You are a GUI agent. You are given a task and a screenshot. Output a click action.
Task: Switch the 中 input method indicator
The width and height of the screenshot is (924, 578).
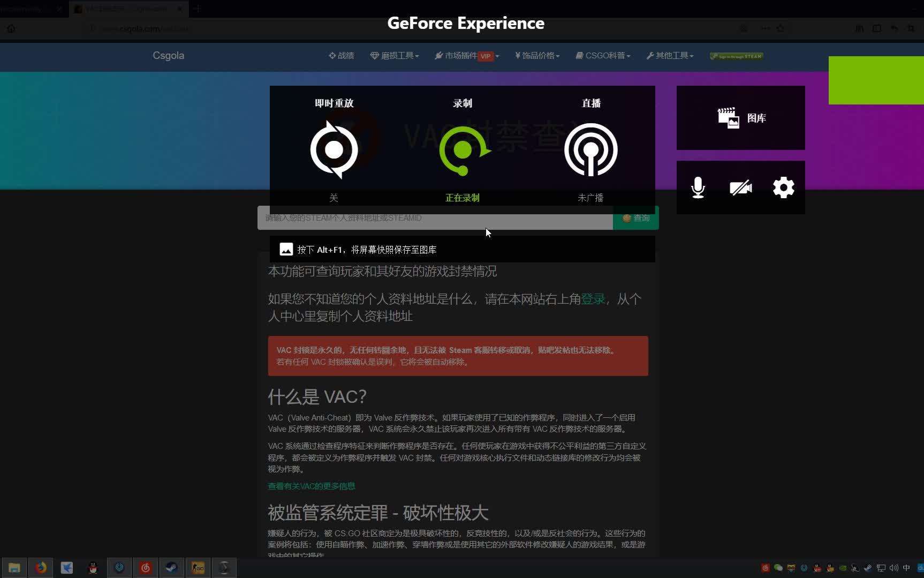tap(906, 568)
